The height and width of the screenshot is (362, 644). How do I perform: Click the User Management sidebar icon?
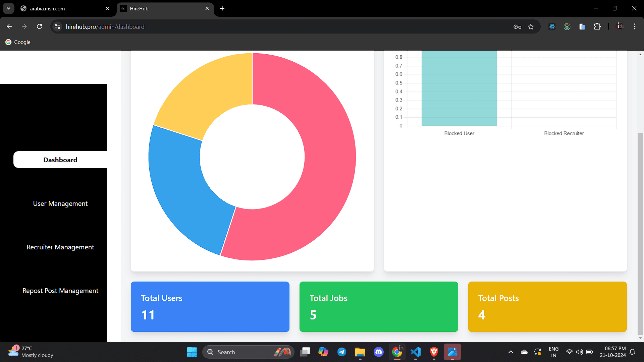(60, 203)
